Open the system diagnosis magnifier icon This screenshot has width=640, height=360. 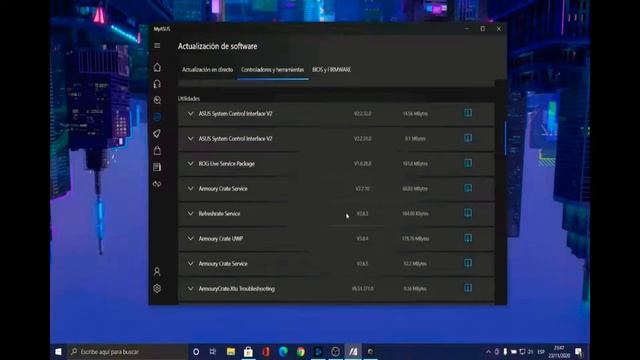(x=157, y=100)
